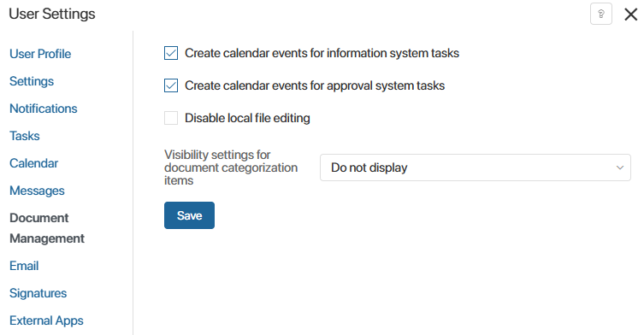Image resolution: width=644 pixels, height=335 pixels.
Task: Open the Notifications section
Action: click(x=44, y=109)
